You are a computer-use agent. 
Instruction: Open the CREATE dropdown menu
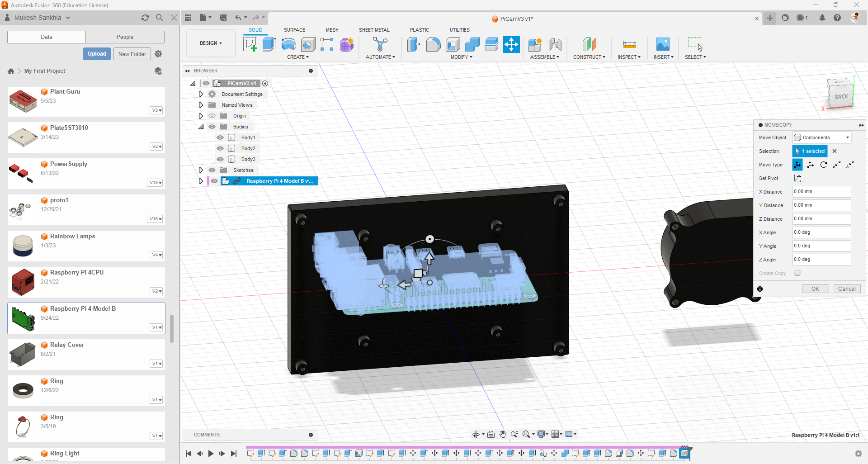tap(298, 57)
